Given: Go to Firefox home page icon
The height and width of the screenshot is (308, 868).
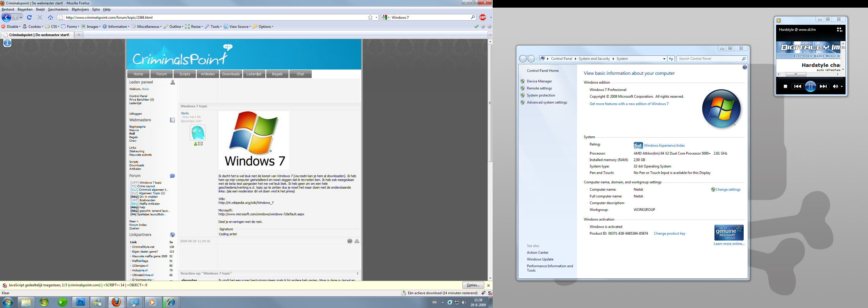Looking at the screenshot, I should 50,18.
